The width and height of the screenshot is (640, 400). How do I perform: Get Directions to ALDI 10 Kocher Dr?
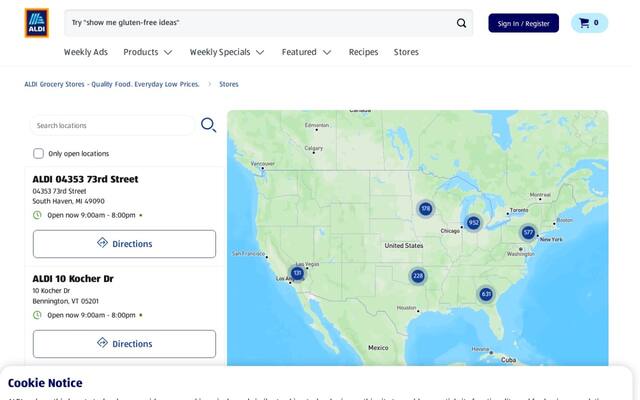point(124,344)
